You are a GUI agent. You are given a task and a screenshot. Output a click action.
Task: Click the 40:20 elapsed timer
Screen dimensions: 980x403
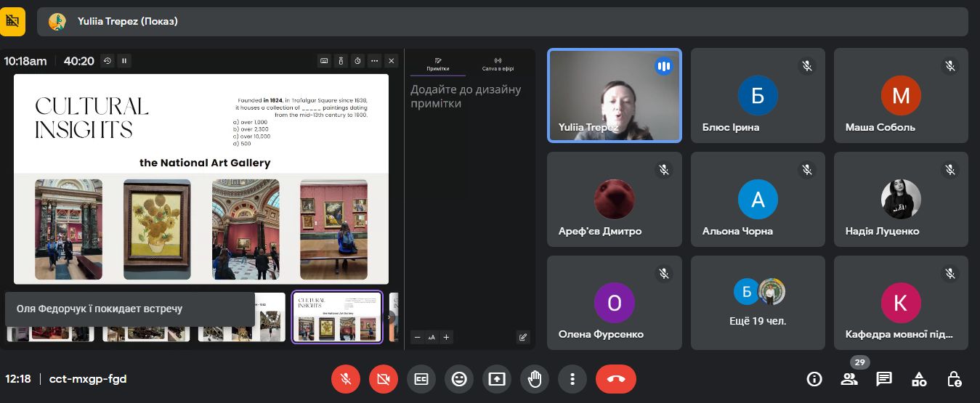point(79,61)
